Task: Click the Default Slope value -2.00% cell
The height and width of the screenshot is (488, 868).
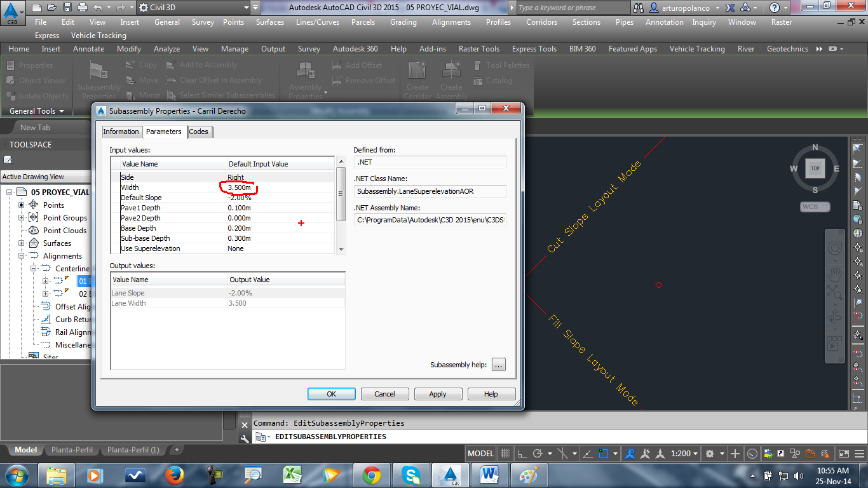Action: pos(280,198)
